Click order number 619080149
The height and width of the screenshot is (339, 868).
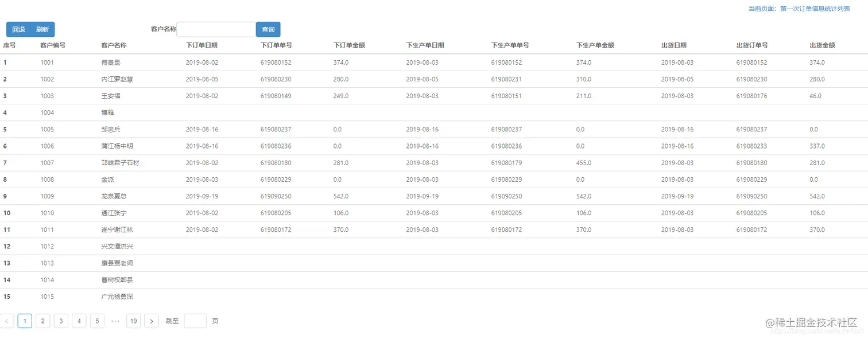pos(276,96)
